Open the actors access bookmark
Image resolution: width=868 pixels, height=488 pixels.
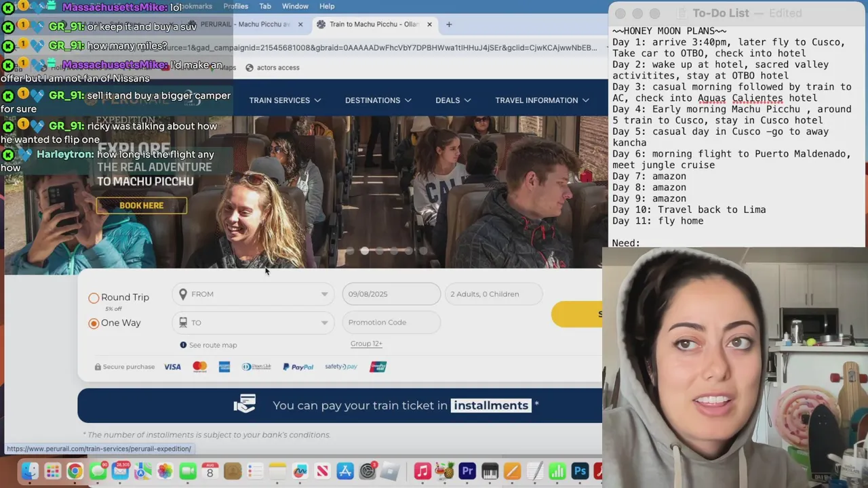273,68
